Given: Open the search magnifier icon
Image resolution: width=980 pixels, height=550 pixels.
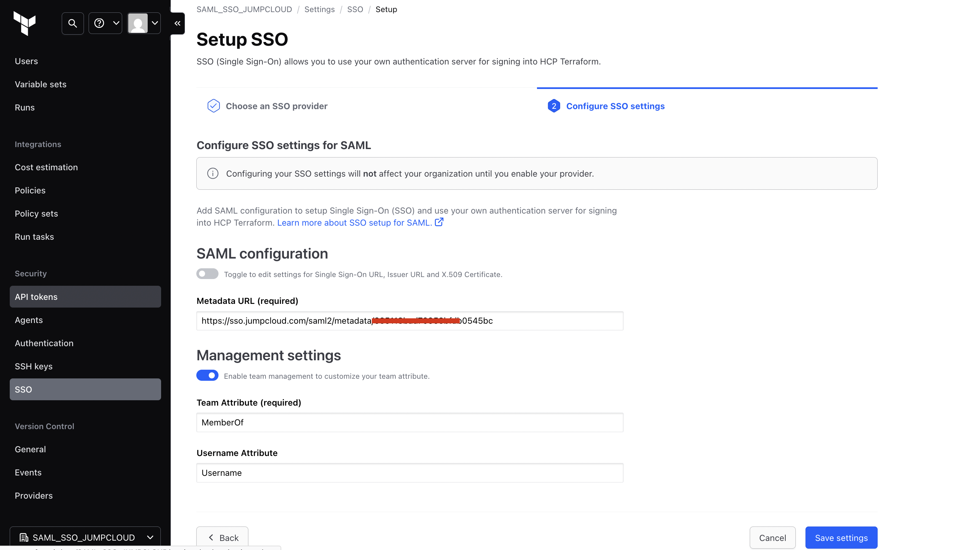Looking at the screenshot, I should tap(73, 23).
